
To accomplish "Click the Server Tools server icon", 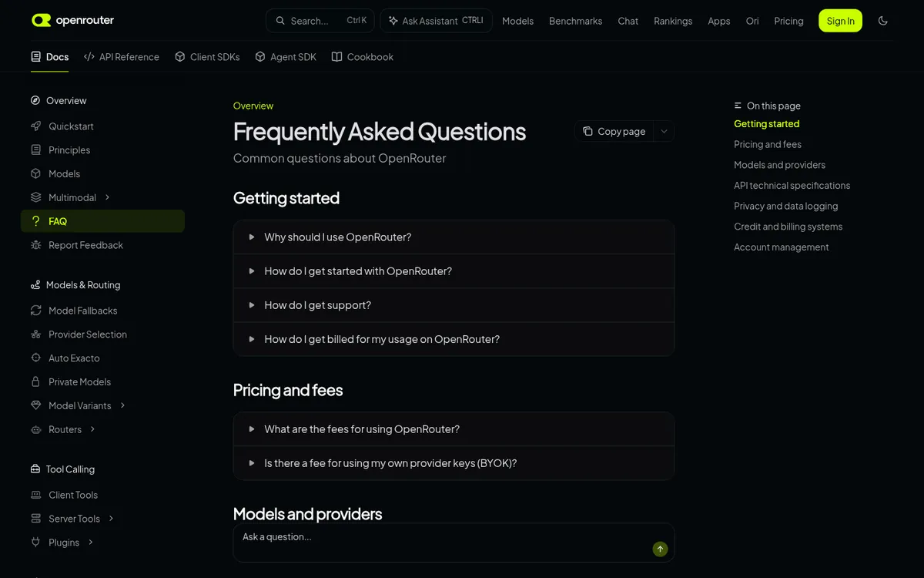I will pos(35,518).
